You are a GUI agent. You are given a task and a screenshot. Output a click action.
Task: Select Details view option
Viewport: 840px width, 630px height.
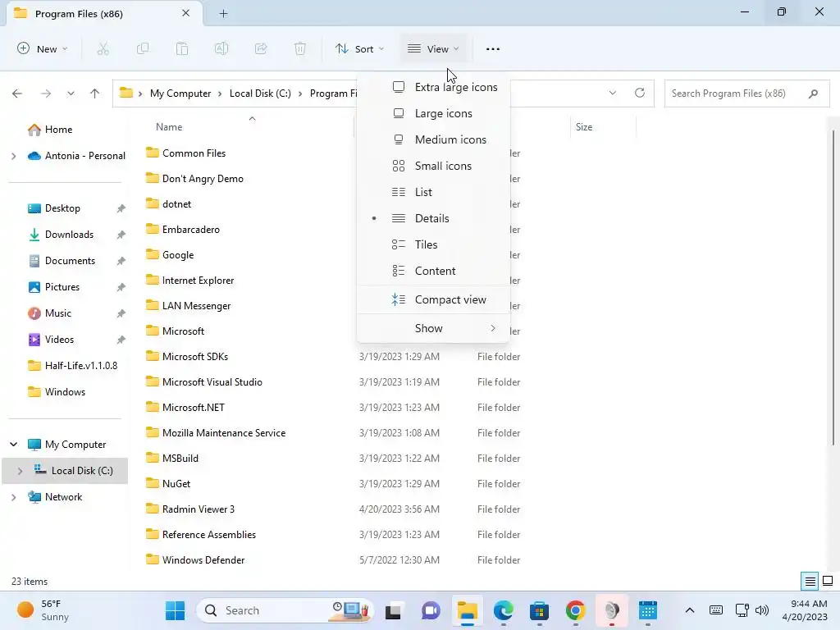pos(433,218)
